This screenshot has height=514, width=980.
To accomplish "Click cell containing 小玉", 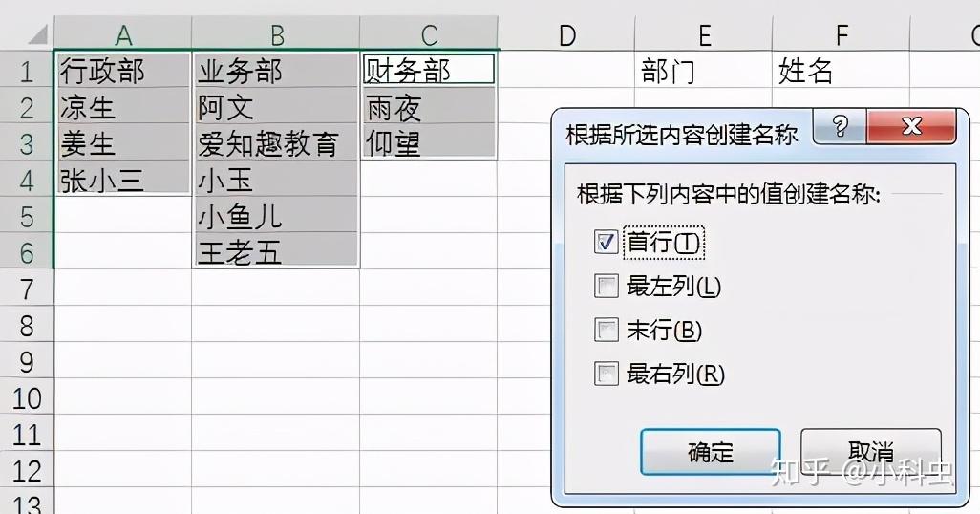I will pos(276,179).
